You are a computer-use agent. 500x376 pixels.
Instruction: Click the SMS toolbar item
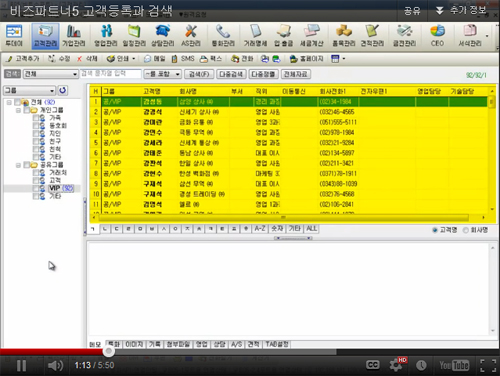coord(183,59)
